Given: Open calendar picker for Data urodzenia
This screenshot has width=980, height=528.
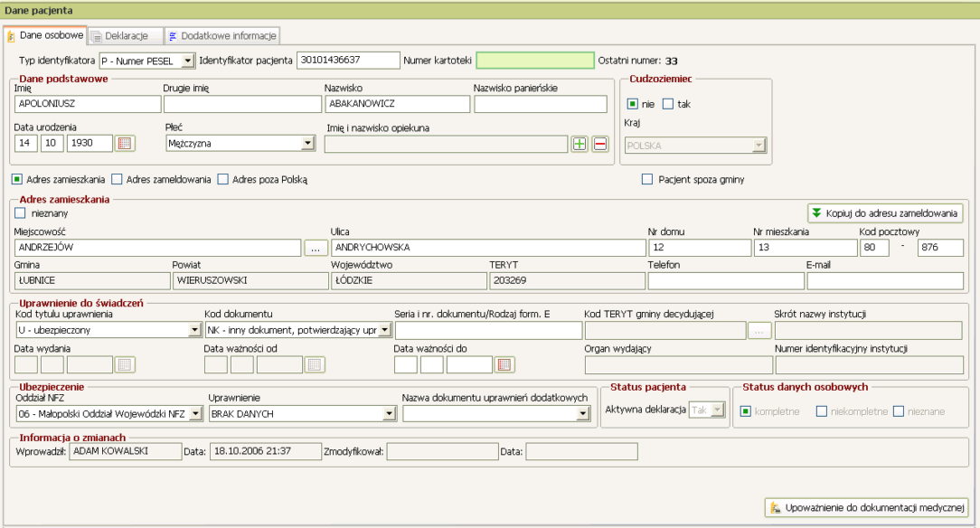Looking at the screenshot, I should [x=125, y=143].
